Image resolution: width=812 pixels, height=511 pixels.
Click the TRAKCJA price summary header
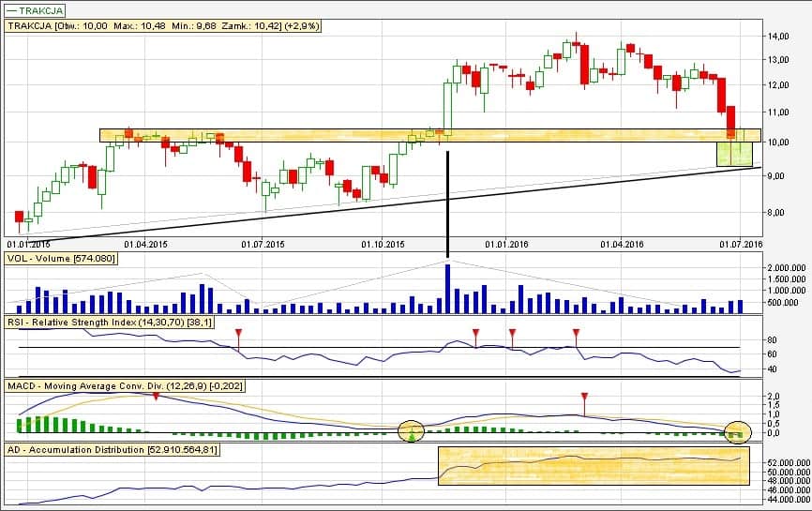pyautogui.click(x=165, y=26)
